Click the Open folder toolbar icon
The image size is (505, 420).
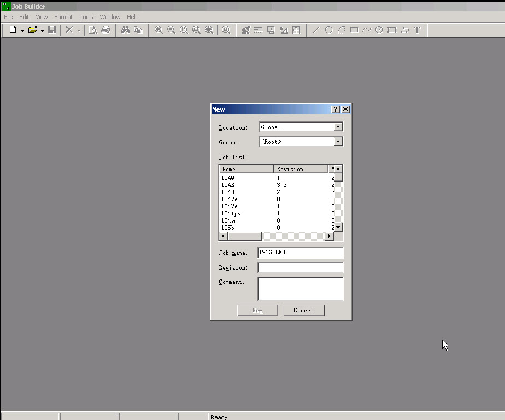33,30
